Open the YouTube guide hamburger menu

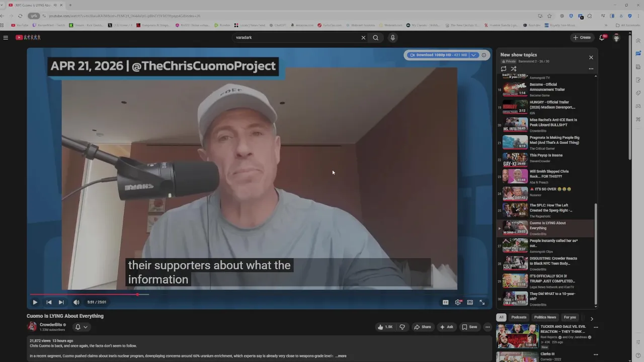pos(6,37)
